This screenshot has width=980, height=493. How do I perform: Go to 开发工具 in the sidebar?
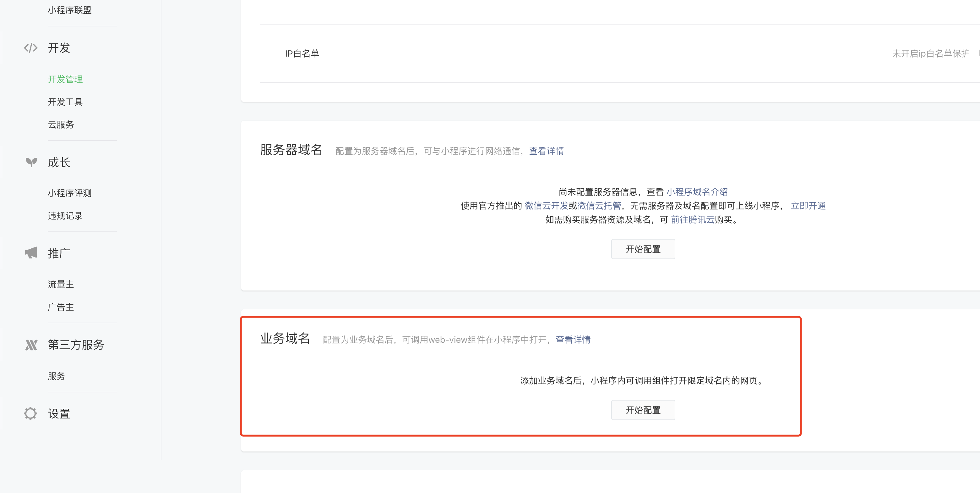(65, 102)
